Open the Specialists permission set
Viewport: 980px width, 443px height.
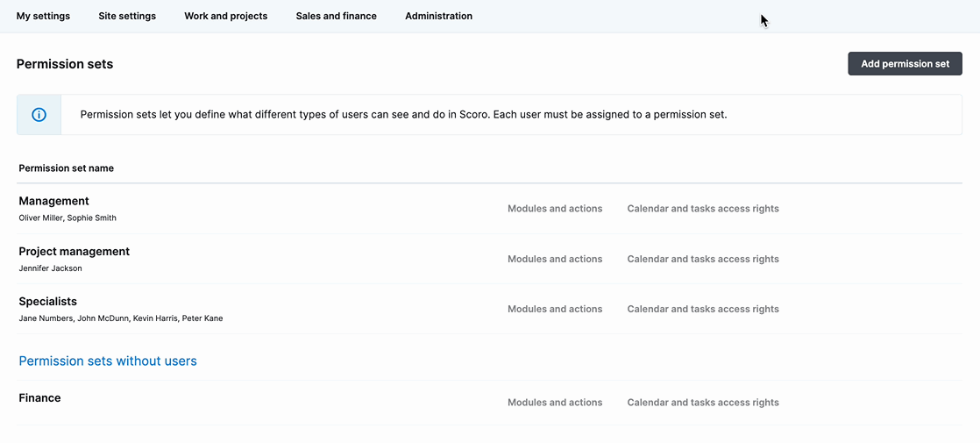(48, 301)
